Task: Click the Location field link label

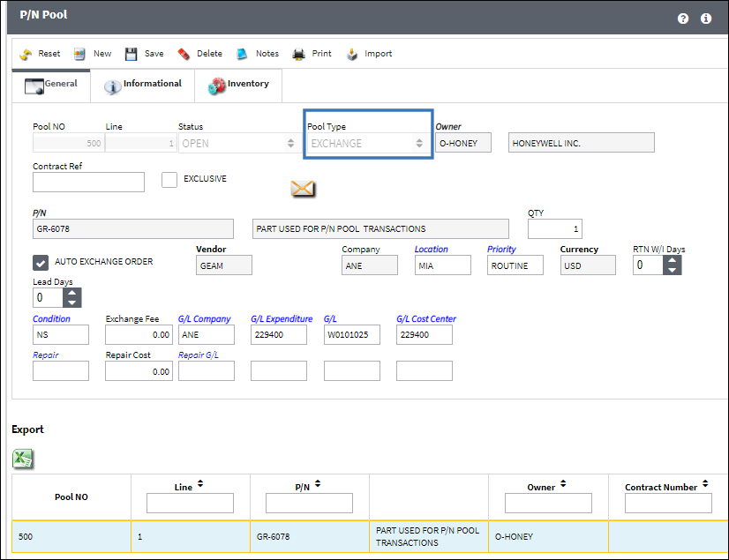Action: (431, 250)
